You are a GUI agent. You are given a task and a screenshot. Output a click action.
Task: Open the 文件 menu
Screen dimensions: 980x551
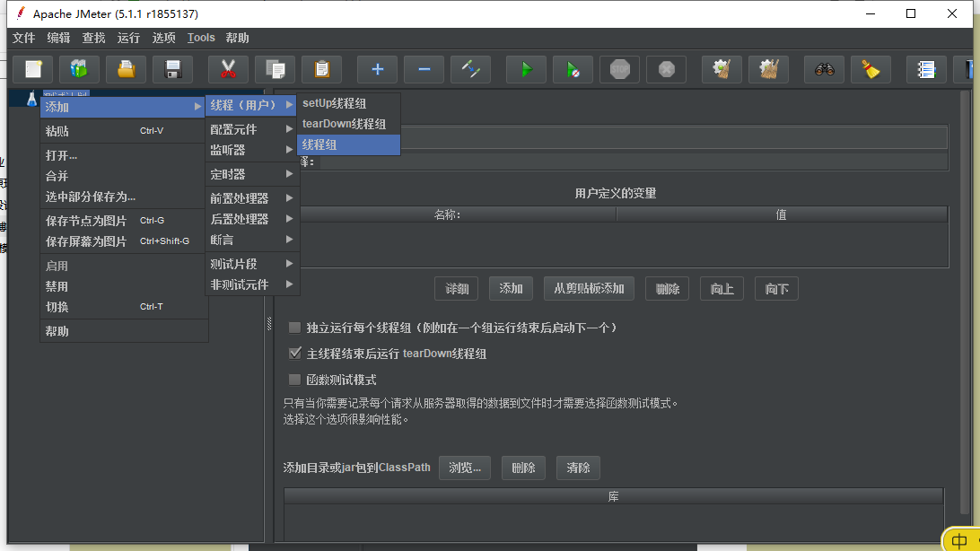23,38
